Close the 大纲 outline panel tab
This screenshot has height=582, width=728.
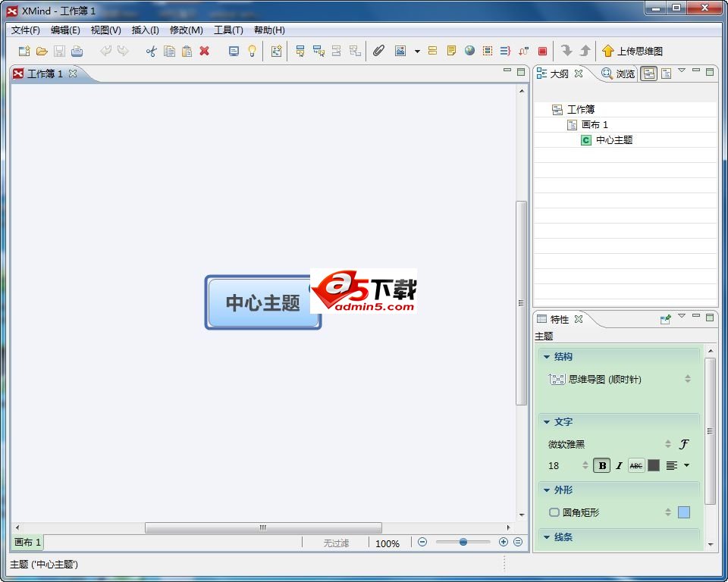579,74
